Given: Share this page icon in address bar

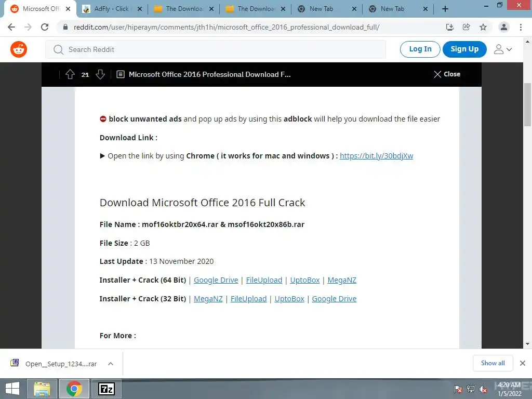Looking at the screenshot, I should click(467, 27).
